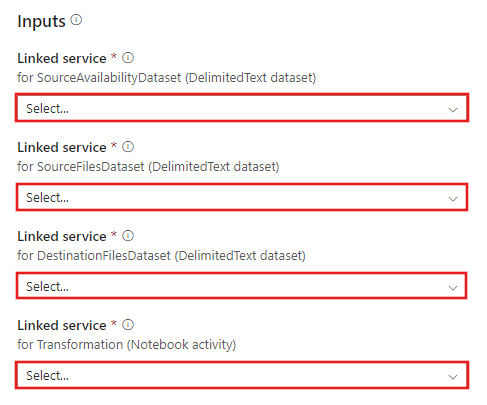This screenshot has height=405, width=487.
Task: Expand chevron in SourceAvailabilityDataset select box
Action: pos(453,110)
